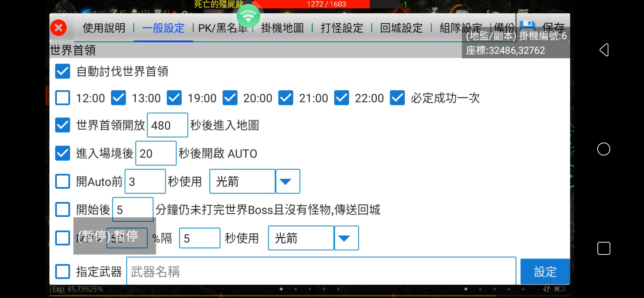Switch to the 掛機地圖 tab
The width and height of the screenshot is (644, 298).
point(282,28)
